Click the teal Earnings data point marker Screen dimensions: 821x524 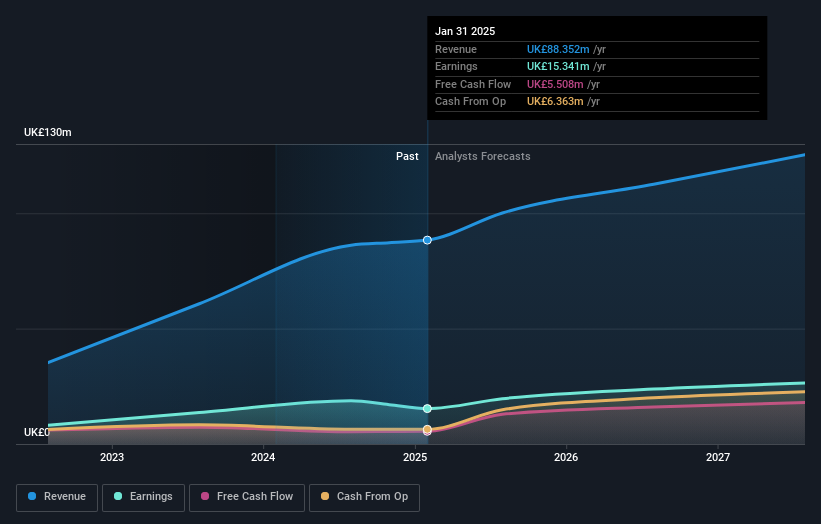pyautogui.click(x=427, y=408)
